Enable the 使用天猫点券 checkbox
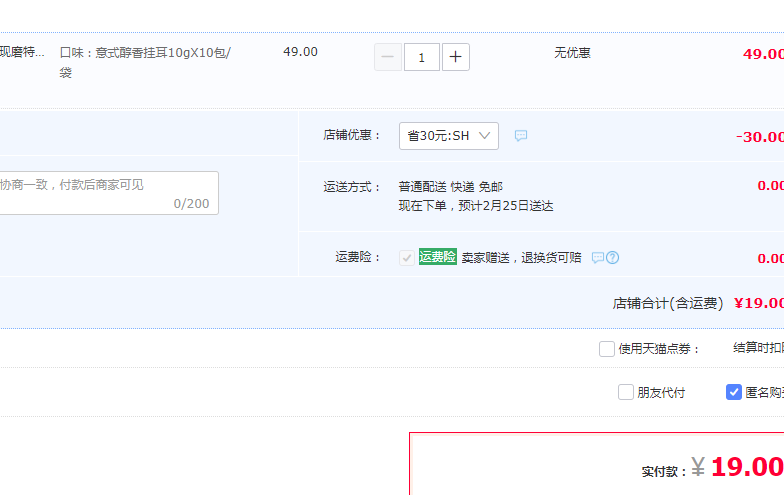 (x=606, y=349)
